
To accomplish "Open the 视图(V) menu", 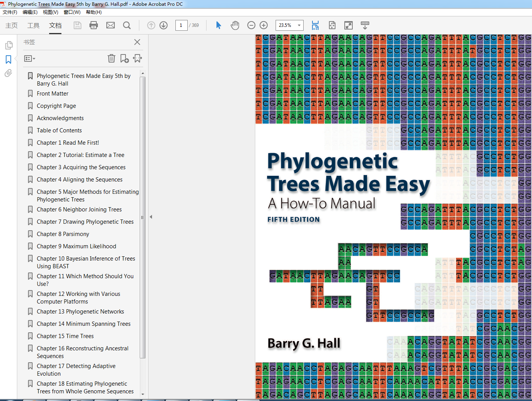I will tap(51, 12).
